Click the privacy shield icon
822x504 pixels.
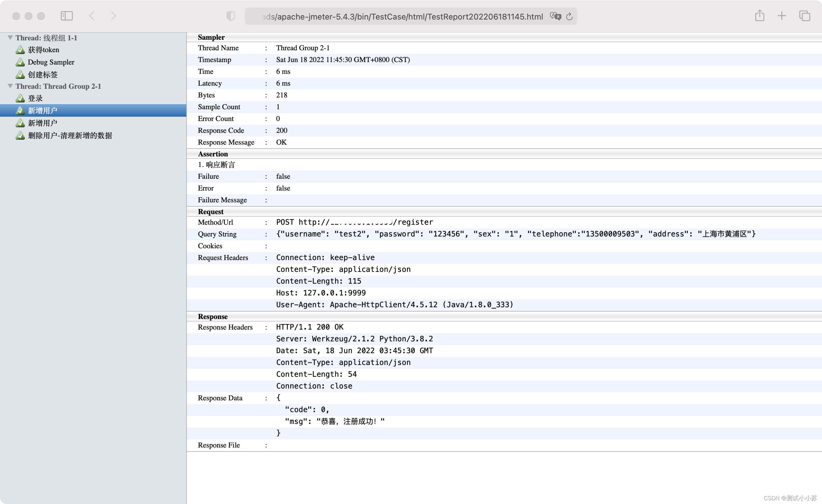pyautogui.click(x=231, y=16)
